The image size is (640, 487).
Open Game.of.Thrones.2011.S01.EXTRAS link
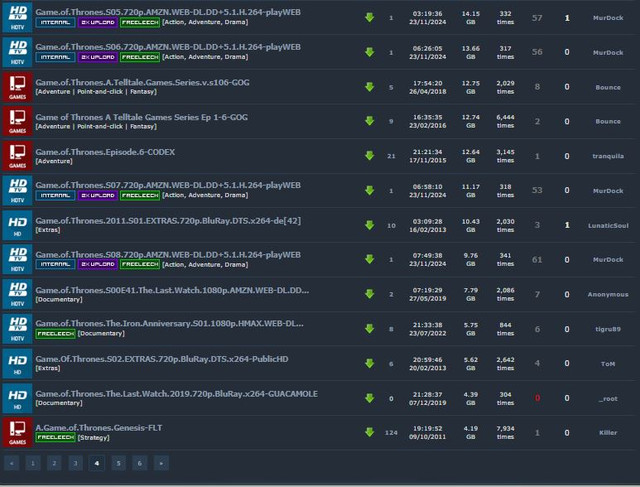pos(168,221)
